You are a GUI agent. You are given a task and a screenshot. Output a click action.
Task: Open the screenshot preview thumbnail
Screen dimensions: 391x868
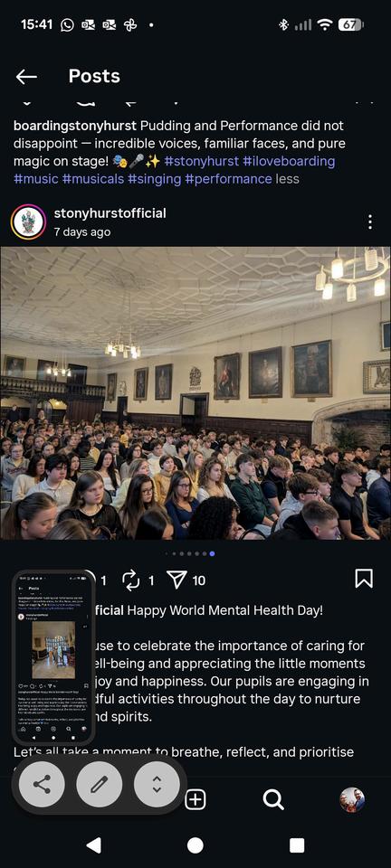pos(53,657)
